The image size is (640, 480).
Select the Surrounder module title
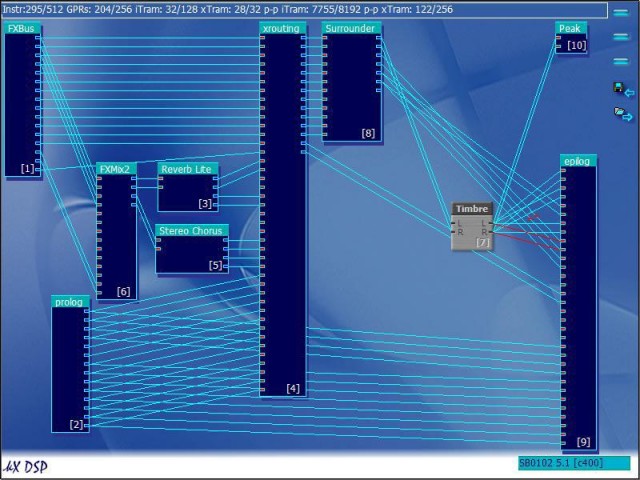(351, 28)
